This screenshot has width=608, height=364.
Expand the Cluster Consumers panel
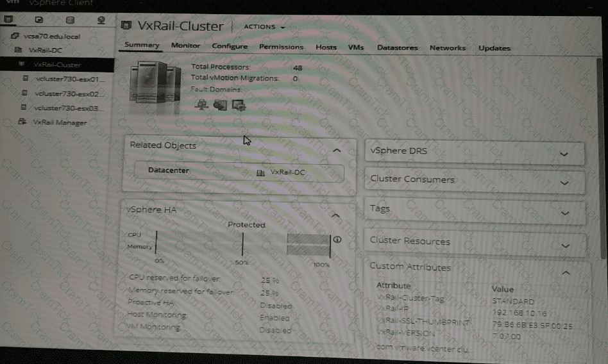pos(564,183)
